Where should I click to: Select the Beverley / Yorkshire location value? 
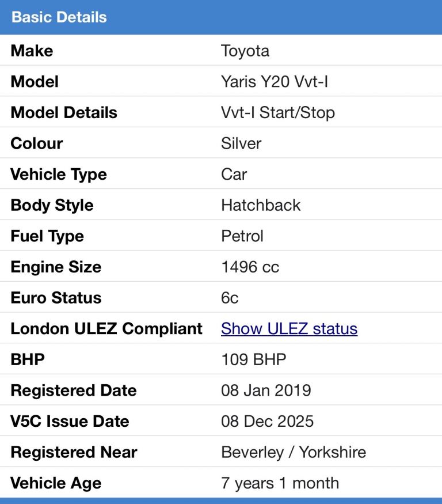click(x=293, y=452)
